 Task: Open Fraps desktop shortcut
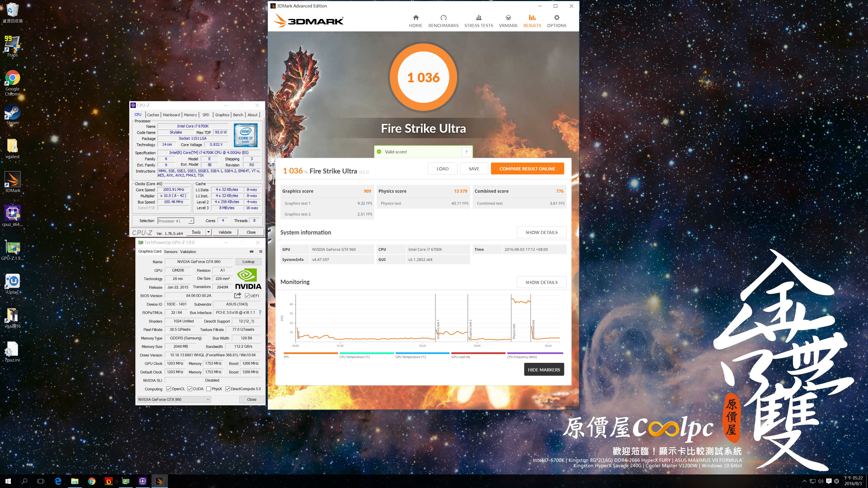12,46
